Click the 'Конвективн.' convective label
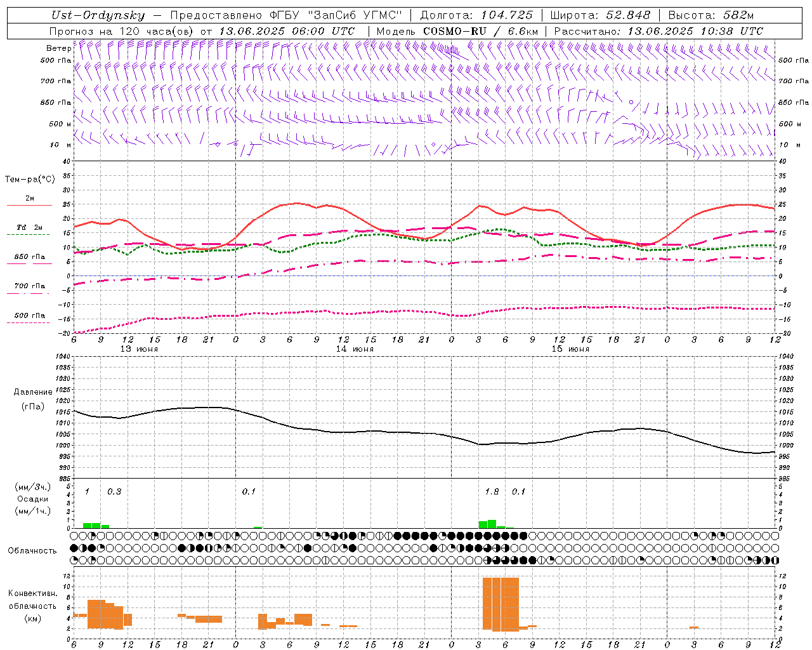 coord(33,594)
